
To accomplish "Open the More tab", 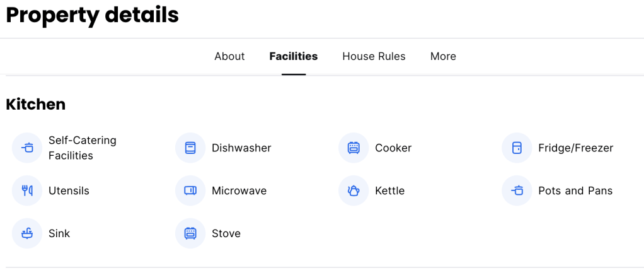I will [443, 56].
